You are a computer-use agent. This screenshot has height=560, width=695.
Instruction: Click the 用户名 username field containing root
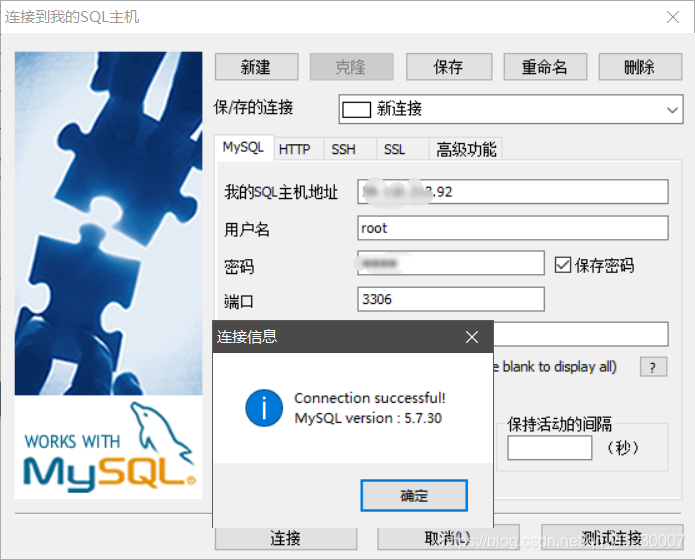click(x=513, y=228)
